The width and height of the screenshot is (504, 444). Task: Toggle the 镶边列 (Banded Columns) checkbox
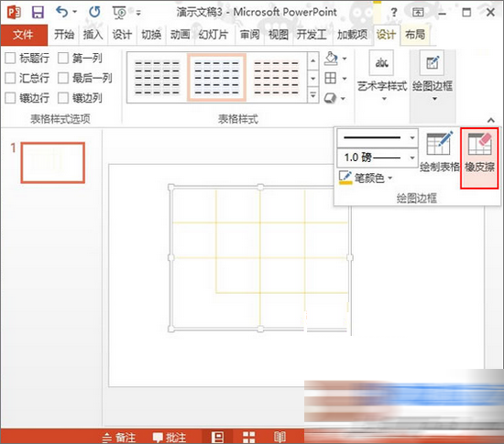coord(63,98)
